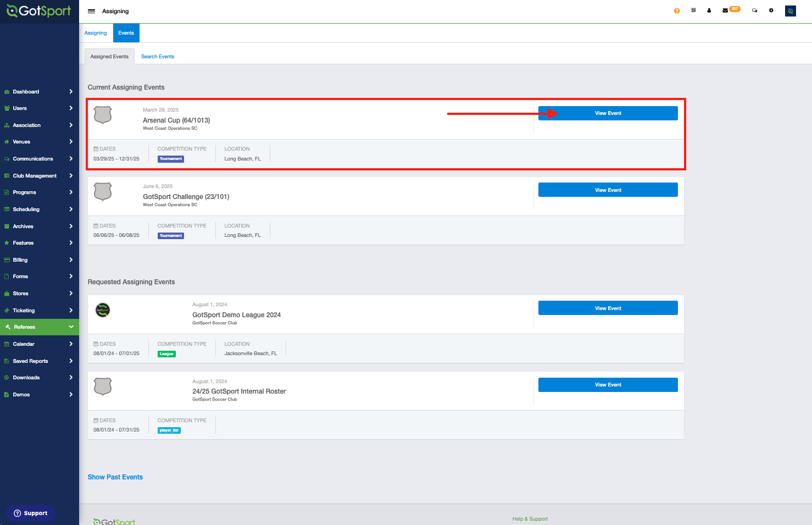Image resolution: width=812 pixels, height=525 pixels.
Task: Click the Jacksonville Beach, FL location text
Action: 251,353
